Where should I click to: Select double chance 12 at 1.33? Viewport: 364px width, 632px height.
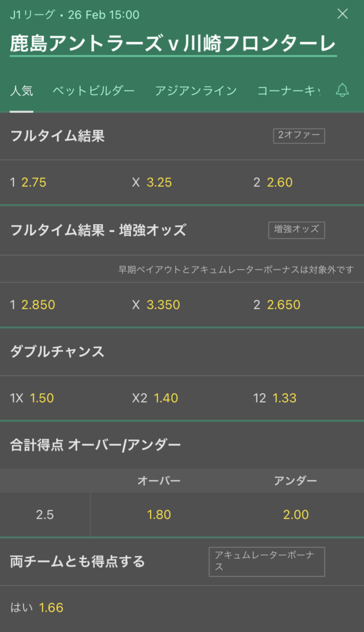pos(303,398)
